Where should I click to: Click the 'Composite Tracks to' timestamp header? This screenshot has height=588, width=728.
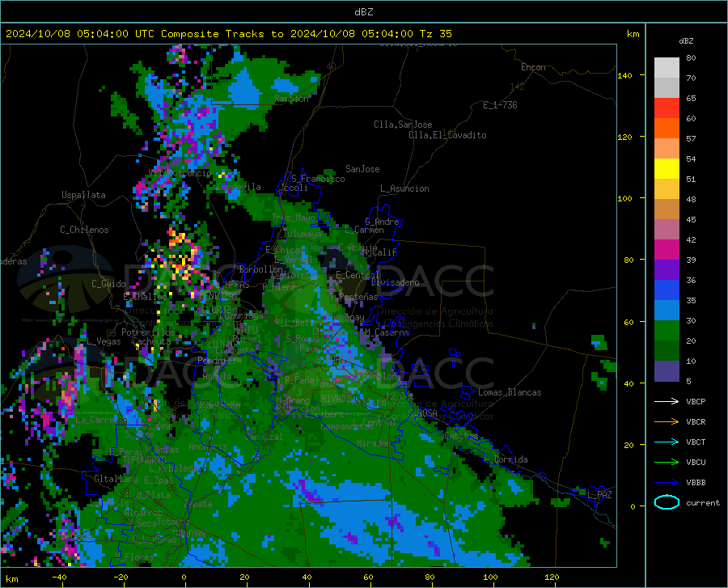pyautogui.click(x=228, y=34)
